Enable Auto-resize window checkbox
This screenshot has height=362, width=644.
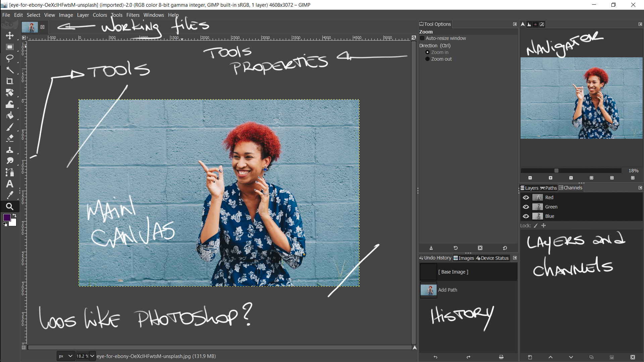(422, 38)
